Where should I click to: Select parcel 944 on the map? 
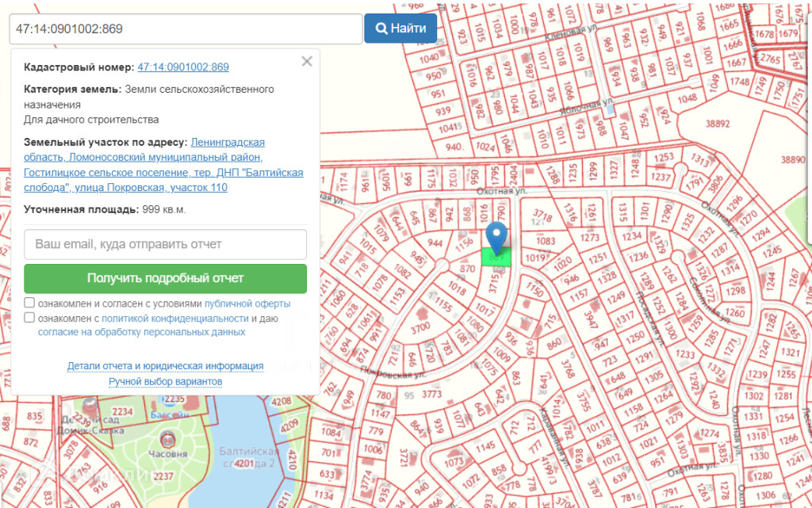(x=435, y=243)
